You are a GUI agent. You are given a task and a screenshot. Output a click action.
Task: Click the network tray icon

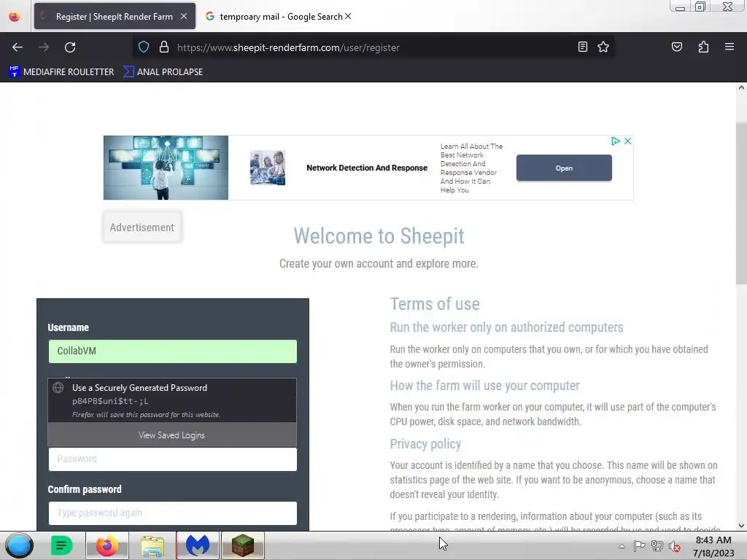(x=657, y=545)
